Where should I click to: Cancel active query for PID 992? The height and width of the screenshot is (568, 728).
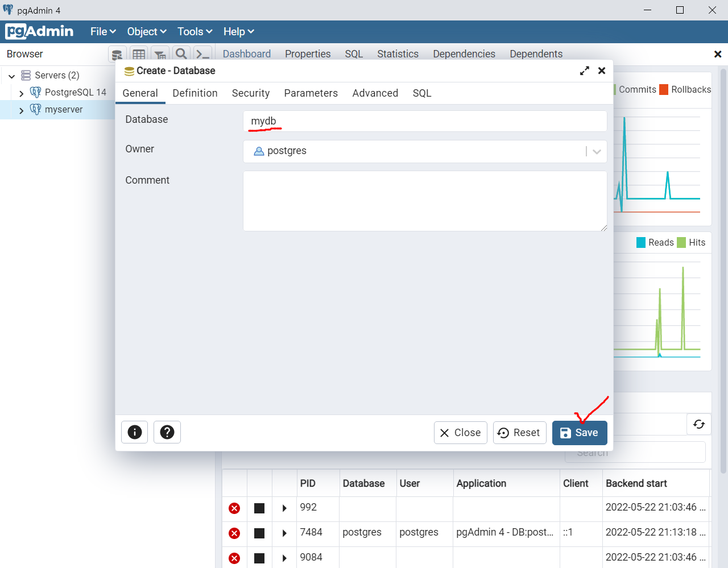[x=259, y=508]
